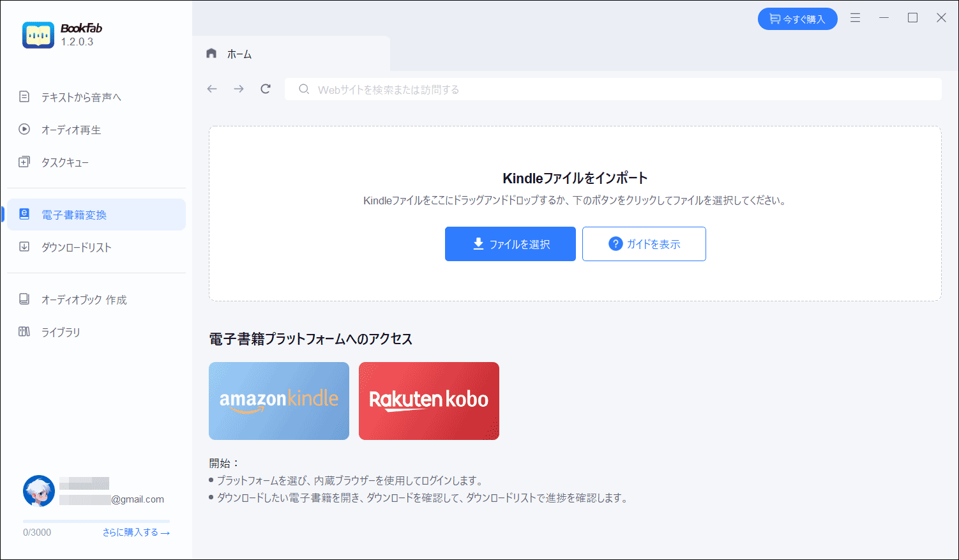Image resolution: width=959 pixels, height=560 pixels.
Task: Open ダウンロードリスト in sidebar
Action: coord(77,247)
